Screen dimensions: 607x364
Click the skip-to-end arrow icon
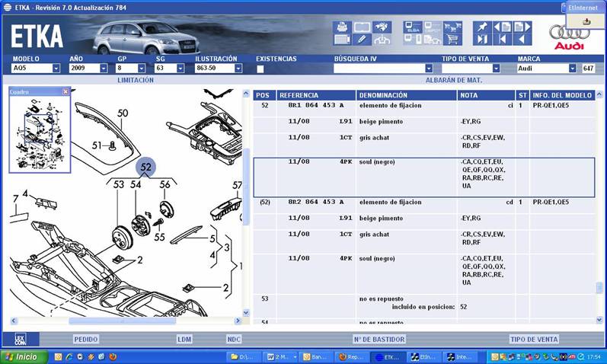coord(482,39)
